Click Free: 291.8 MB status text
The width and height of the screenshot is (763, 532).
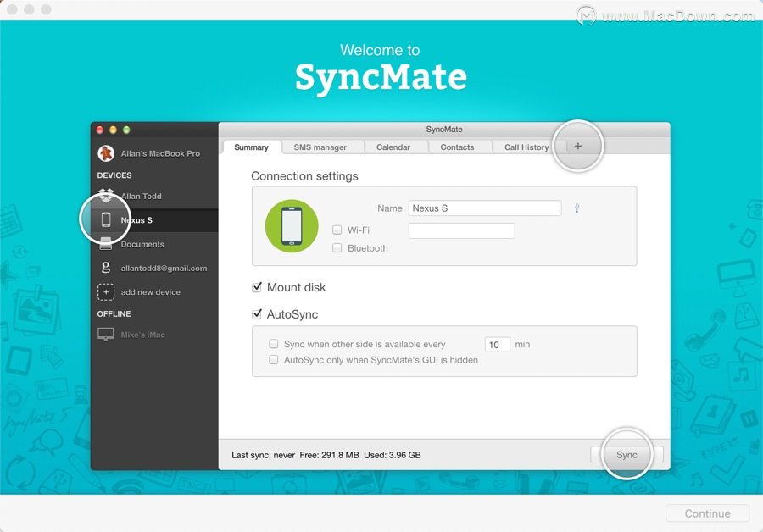click(330, 455)
